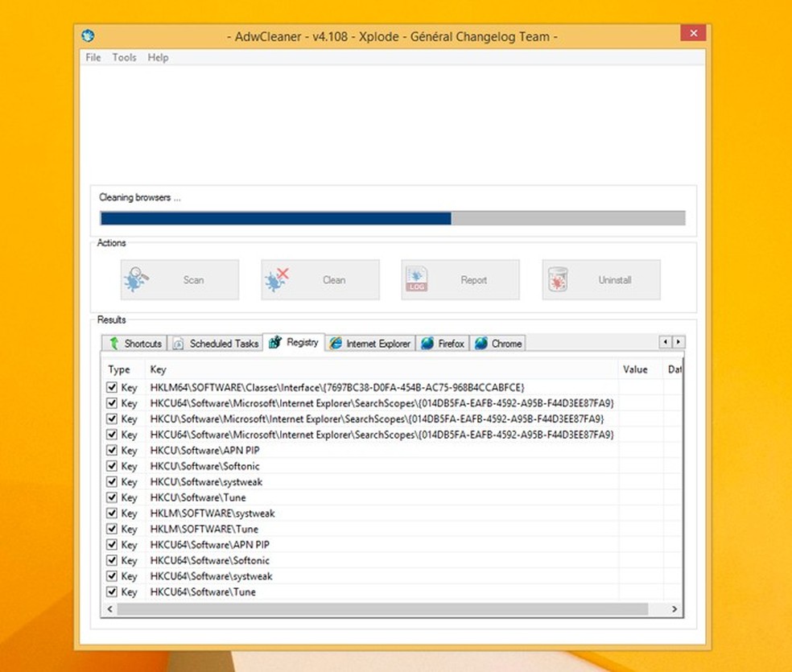The height and width of the screenshot is (672, 792).
Task: Switch to the Scheduled Tasks tab
Action: [x=215, y=344]
